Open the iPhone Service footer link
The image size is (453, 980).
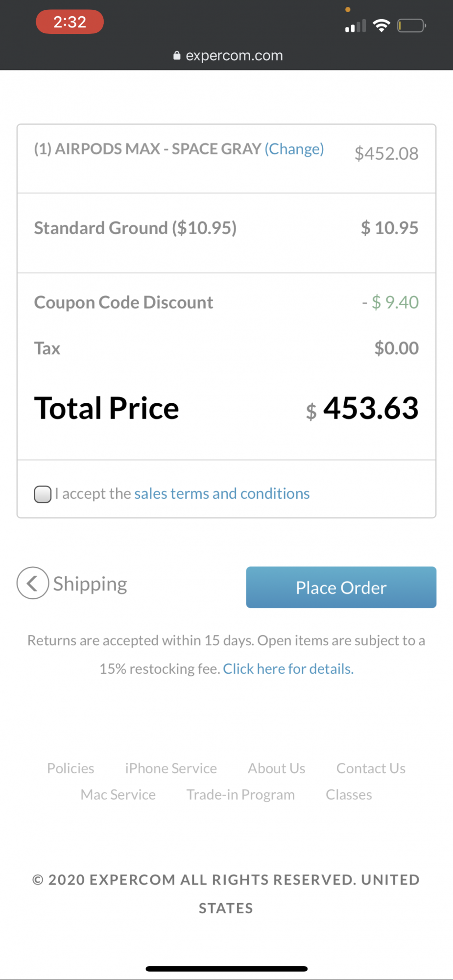point(171,768)
